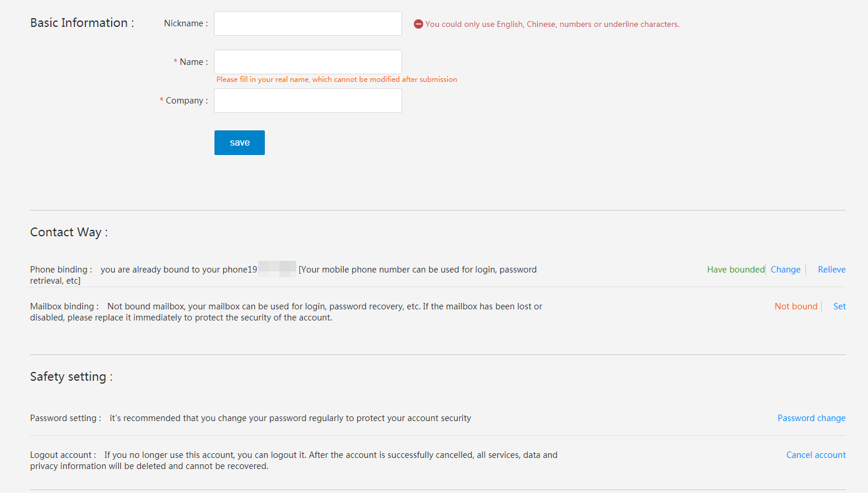This screenshot has width=868, height=493.
Task: Click Relieve to unbind the phone
Action: (x=832, y=270)
